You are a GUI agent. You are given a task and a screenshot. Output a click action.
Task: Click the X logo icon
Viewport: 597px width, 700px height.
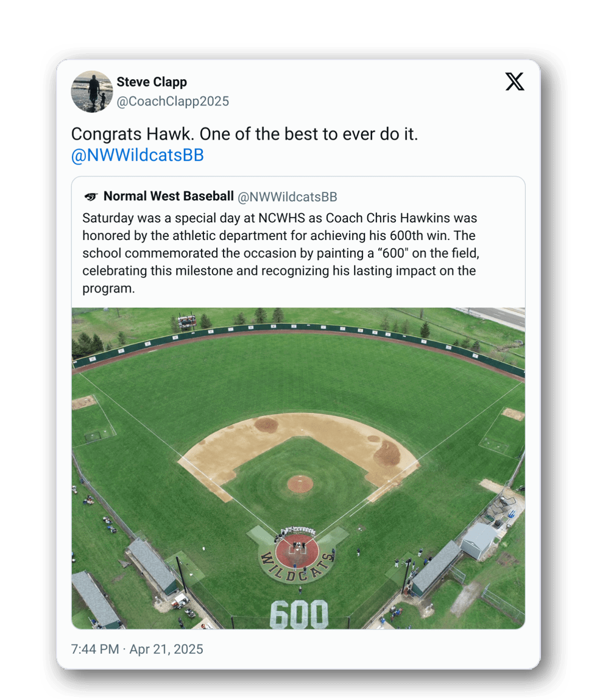(515, 82)
